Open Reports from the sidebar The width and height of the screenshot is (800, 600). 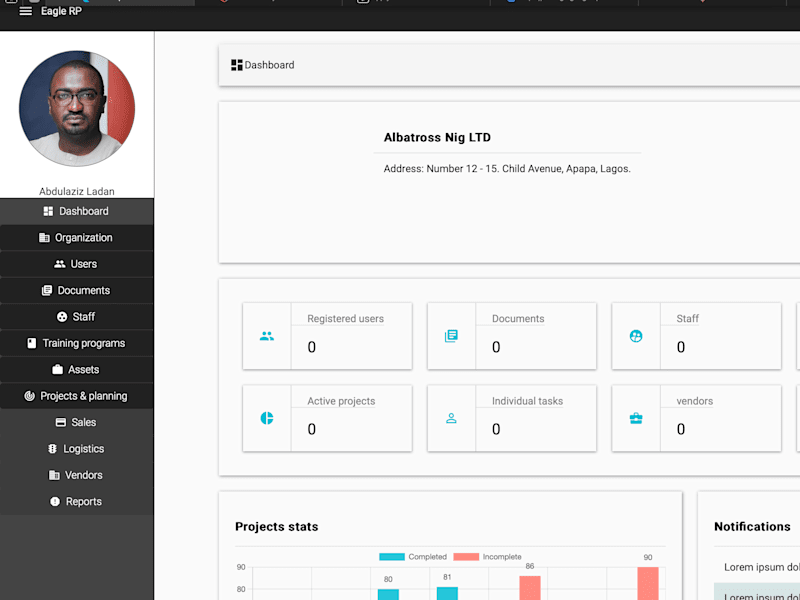(x=77, y=502)
